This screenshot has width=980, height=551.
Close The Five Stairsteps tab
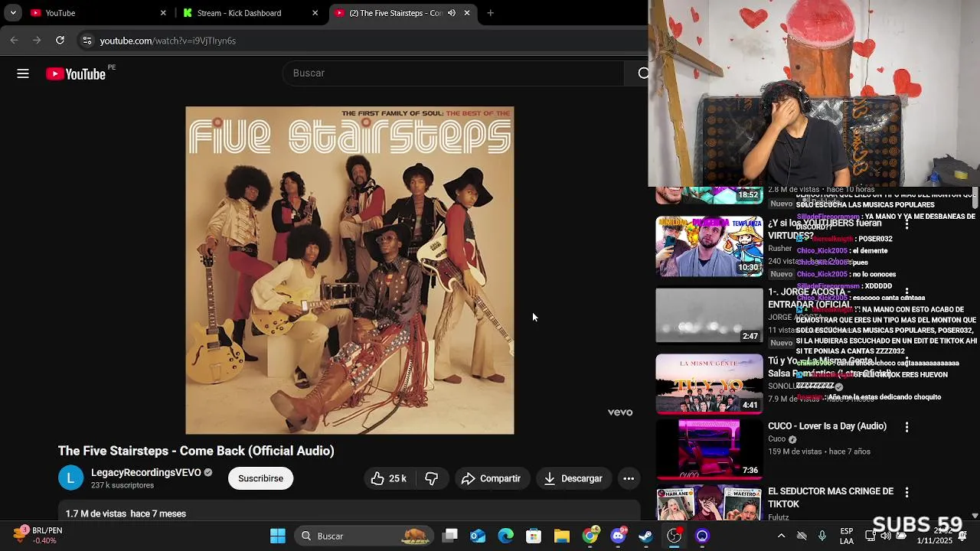click(467, 13)
